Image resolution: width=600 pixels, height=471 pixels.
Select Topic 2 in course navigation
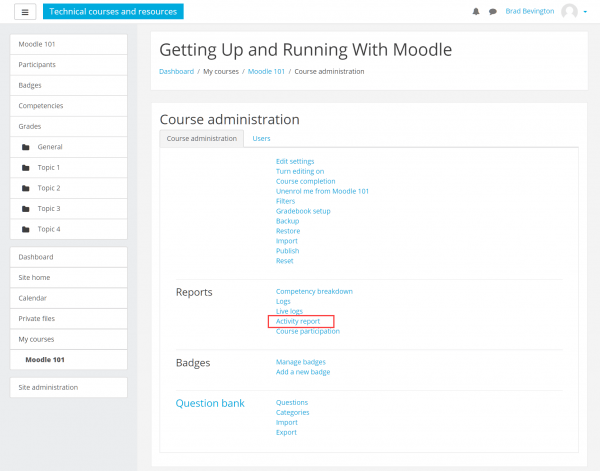pyautogui.click(x=49, y=188)
